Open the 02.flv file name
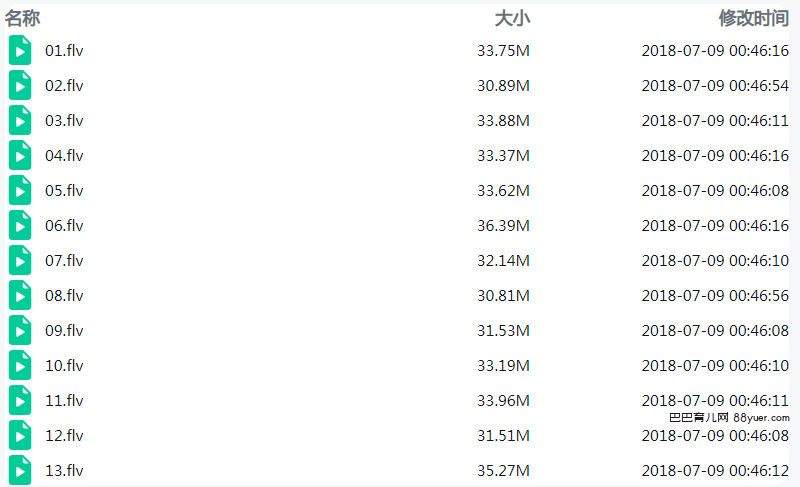The width and height of the screenshot is (800, 487). 64,86
